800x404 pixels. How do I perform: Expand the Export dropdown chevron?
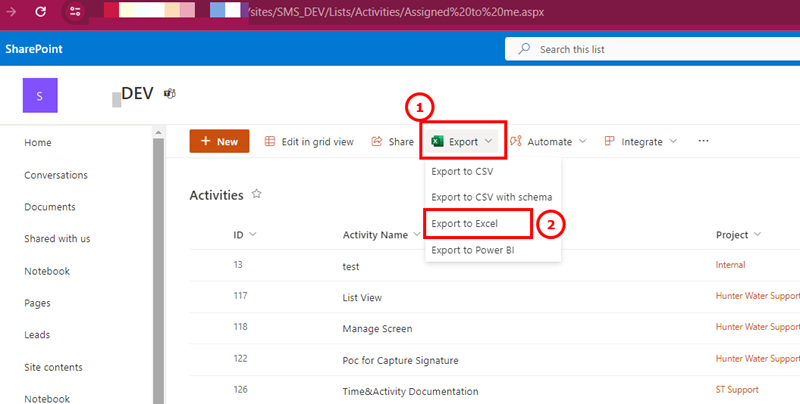click(x=488, y=141)
